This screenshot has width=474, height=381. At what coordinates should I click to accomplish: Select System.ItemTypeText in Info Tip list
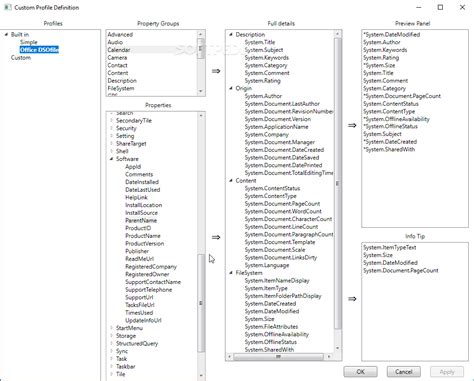(x=390, y=247)
